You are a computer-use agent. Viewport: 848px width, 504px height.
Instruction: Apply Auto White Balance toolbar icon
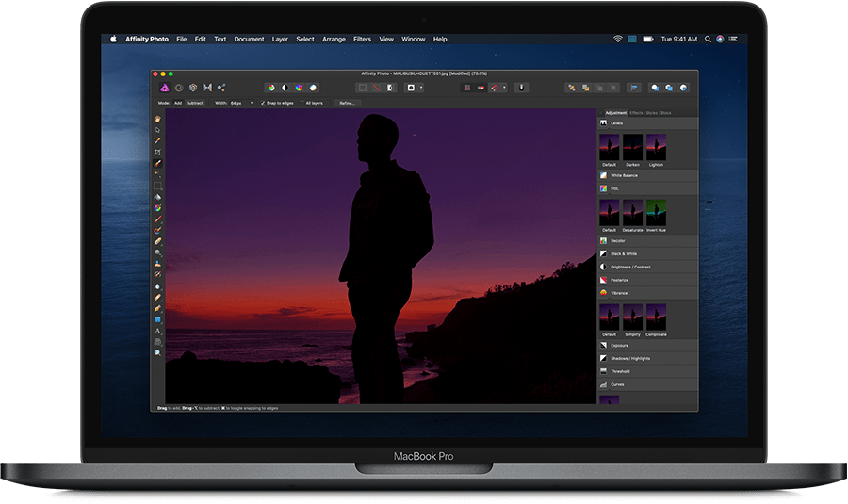313,88
